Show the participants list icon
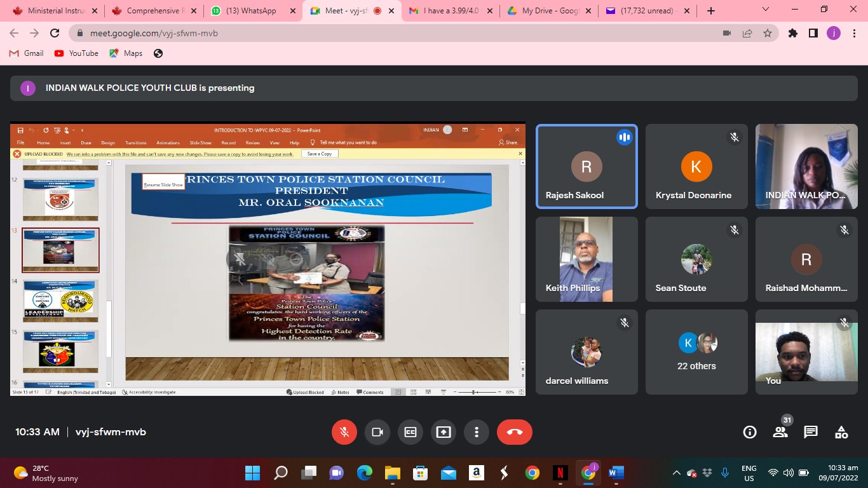The image size is (868, 488). coord(780,432)
